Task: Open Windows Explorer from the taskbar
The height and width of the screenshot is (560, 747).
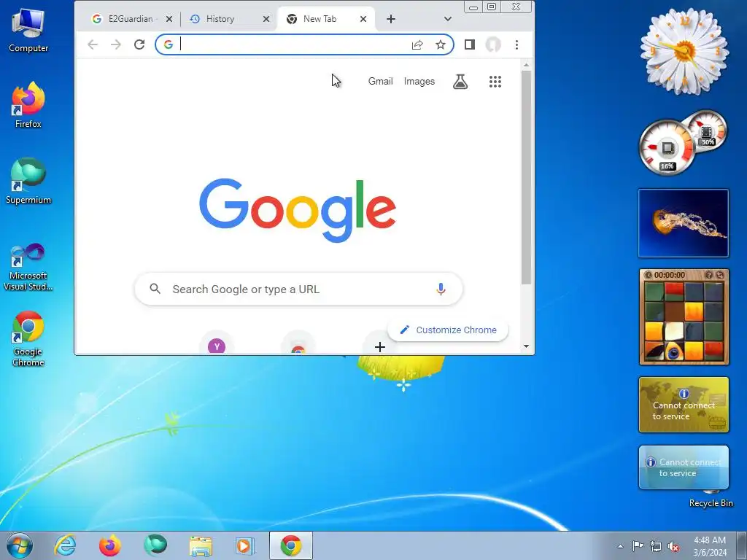Action: pos(201,545)
